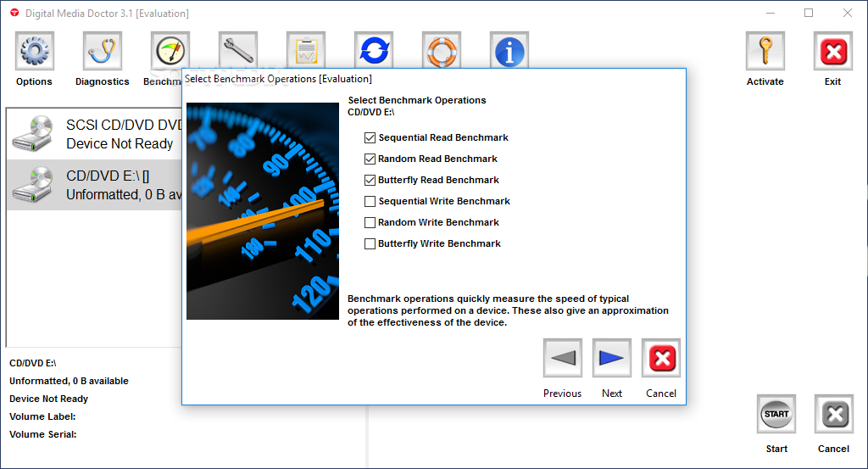Image resolution: width=868 pixels, height=469 pixels.
Task: Select SCSI CD/DVD device entry
Action: click(x=95, y=134)
